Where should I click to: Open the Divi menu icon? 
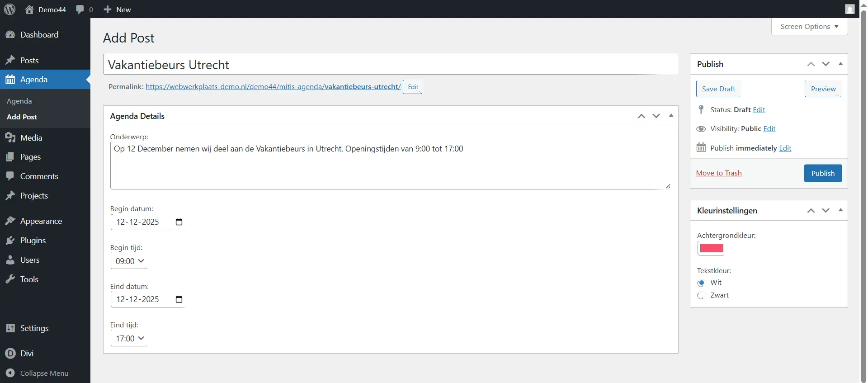(x=10, y=354)
